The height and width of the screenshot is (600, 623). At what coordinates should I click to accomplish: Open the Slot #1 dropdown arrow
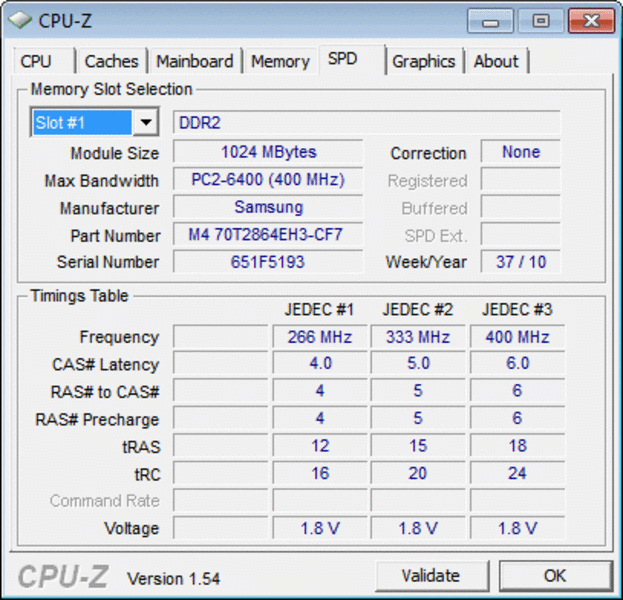[x=146, y=122]
